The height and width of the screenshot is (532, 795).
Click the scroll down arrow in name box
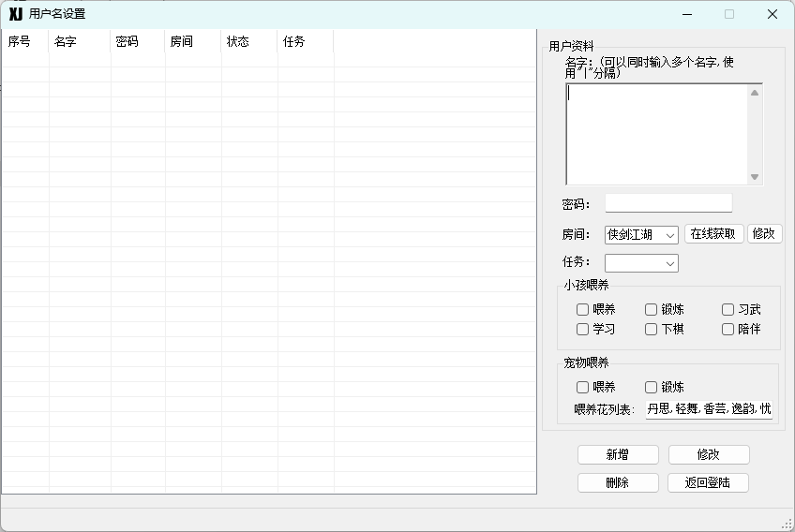(x=755, y=177)
